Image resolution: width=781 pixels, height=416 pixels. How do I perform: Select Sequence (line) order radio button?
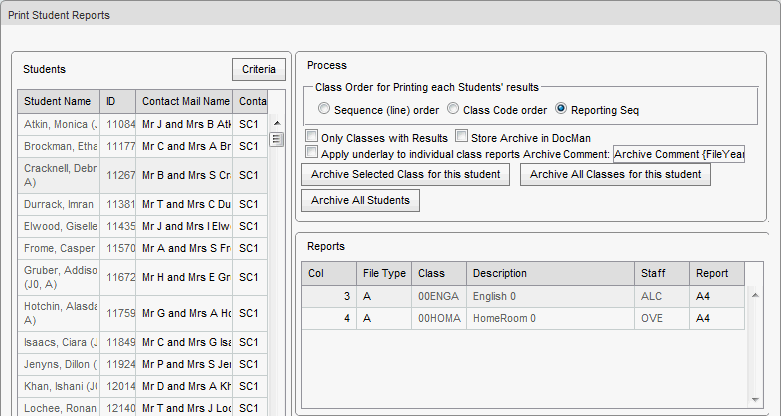324,109
